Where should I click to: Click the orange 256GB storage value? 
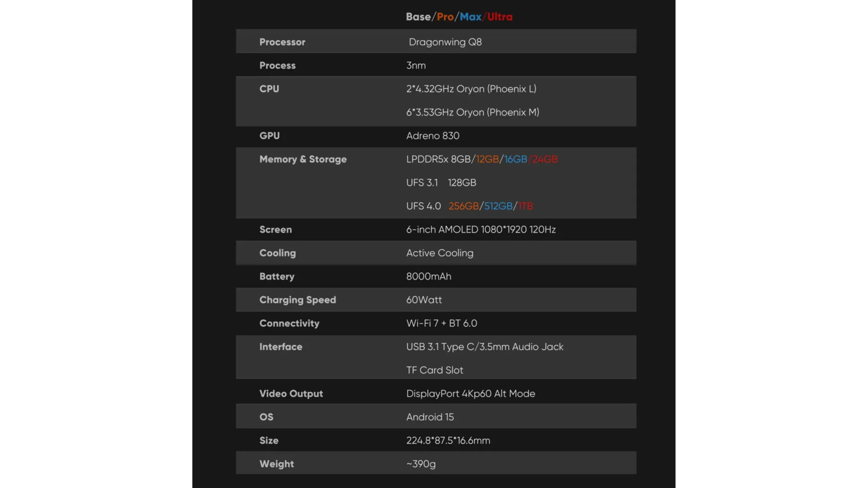coord(463,206)
